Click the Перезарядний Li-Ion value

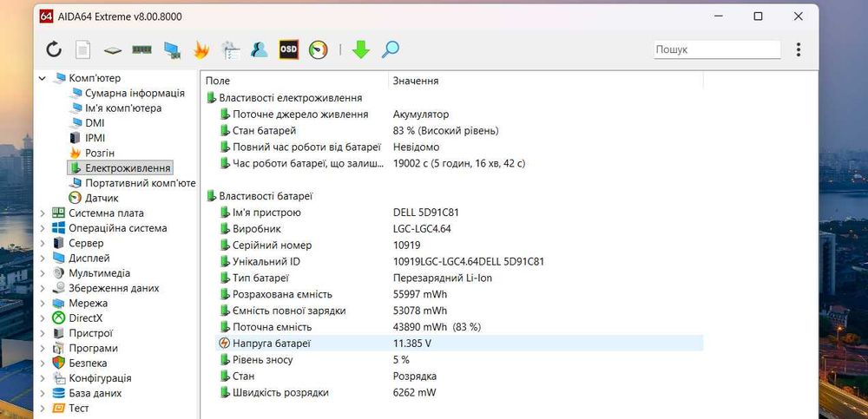pyautogui.click(x=443, y=278)
